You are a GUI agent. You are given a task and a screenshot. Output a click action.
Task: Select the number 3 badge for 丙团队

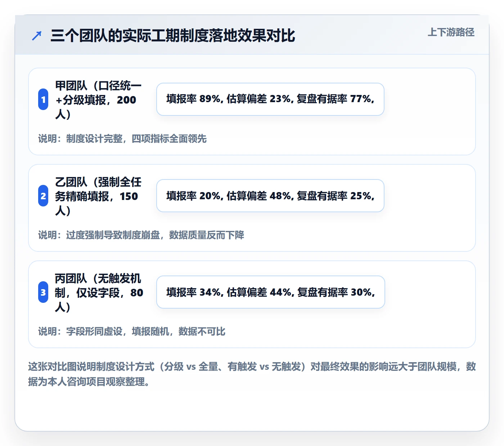[43, 292]
